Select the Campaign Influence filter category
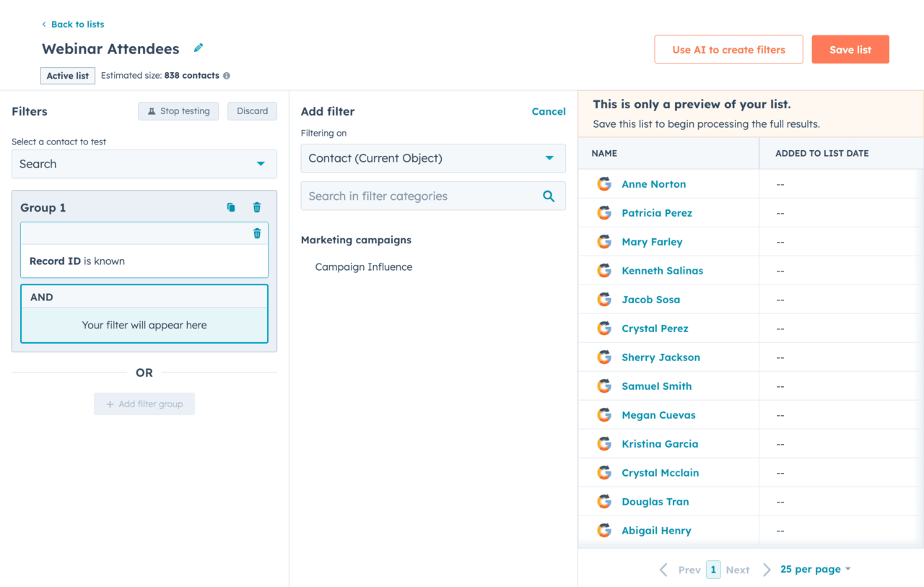Screen dimensions: 924x587 [x=364, y=267]
